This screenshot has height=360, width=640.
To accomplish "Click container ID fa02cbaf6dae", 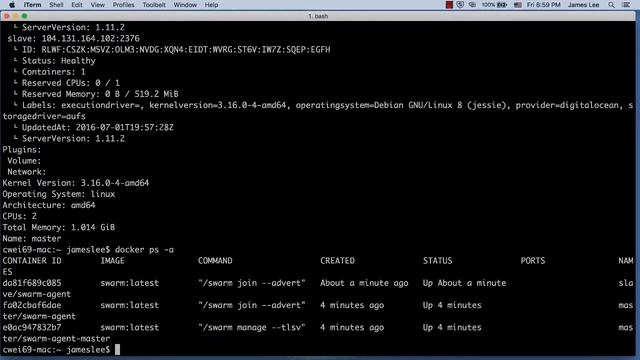I will [32, 305].
